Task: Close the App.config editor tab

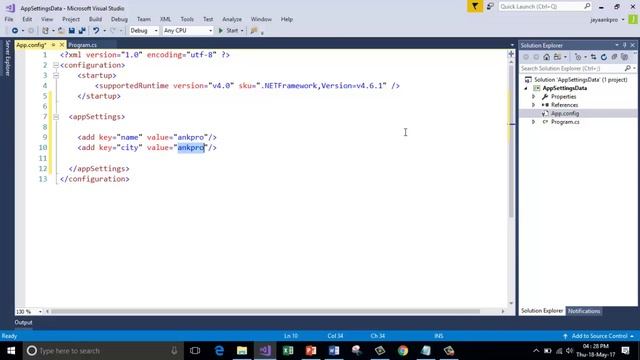Action: coord(62,45)
